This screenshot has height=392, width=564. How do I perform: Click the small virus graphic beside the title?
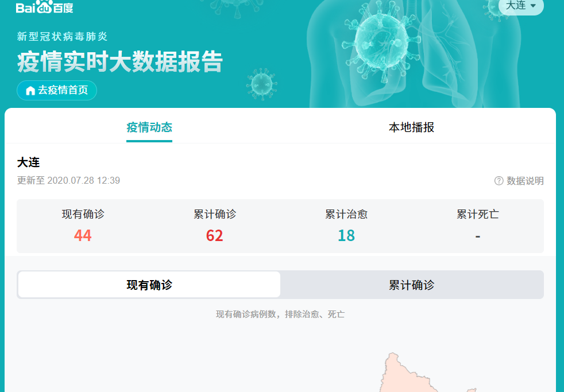pos(262,83)
